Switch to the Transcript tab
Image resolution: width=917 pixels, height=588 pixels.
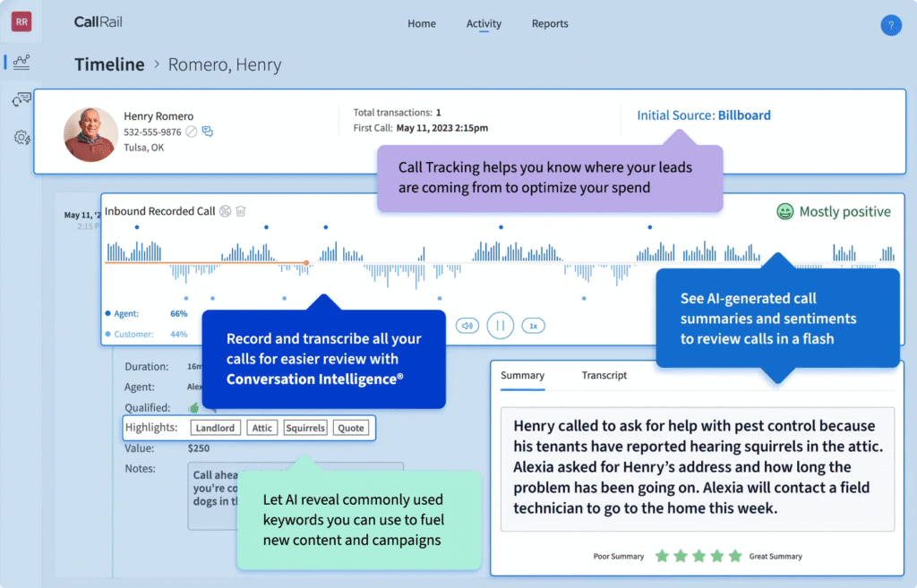pos(604,375)
